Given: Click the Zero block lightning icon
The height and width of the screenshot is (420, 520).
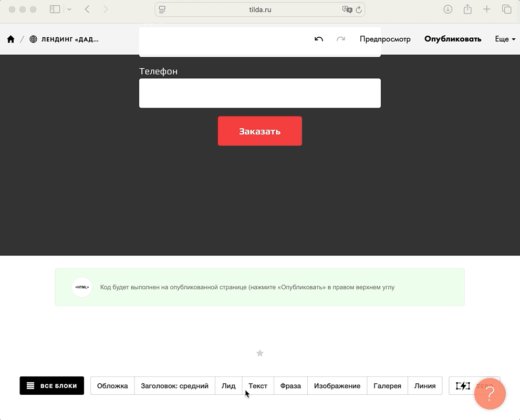Looking at the screenshot, I should point(463,386).
